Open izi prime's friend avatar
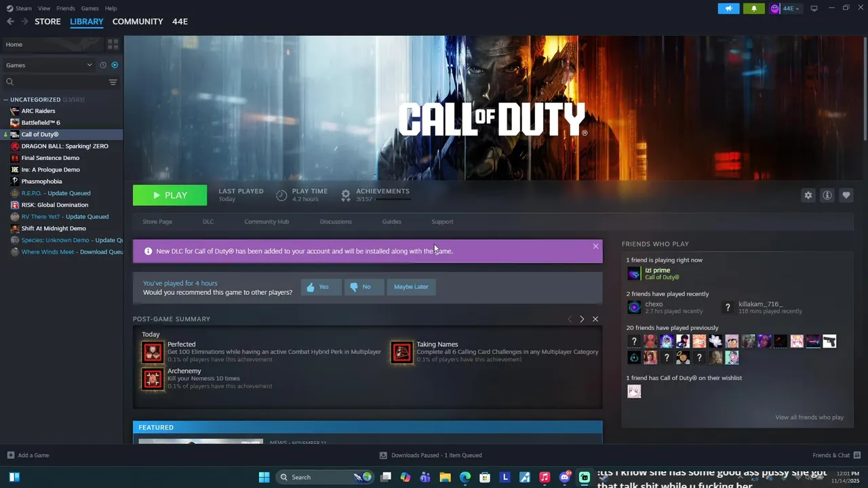The height and width of the screenshot is (488, 868). click(634, 274)
